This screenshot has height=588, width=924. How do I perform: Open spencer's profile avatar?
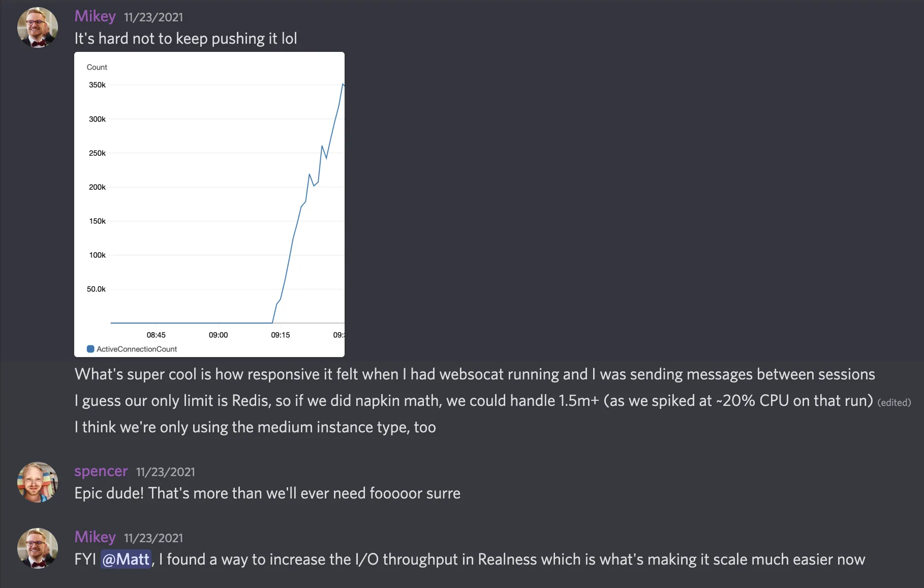point(38,482)
